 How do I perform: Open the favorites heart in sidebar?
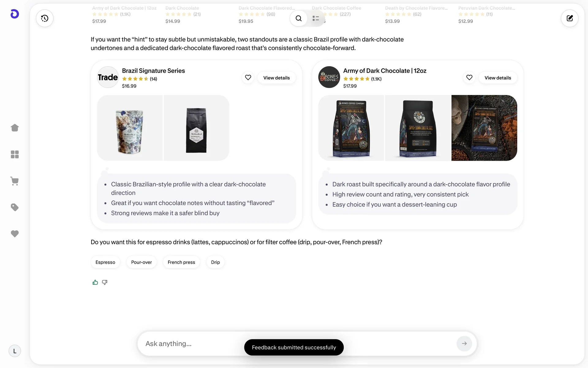coord(15,234)
